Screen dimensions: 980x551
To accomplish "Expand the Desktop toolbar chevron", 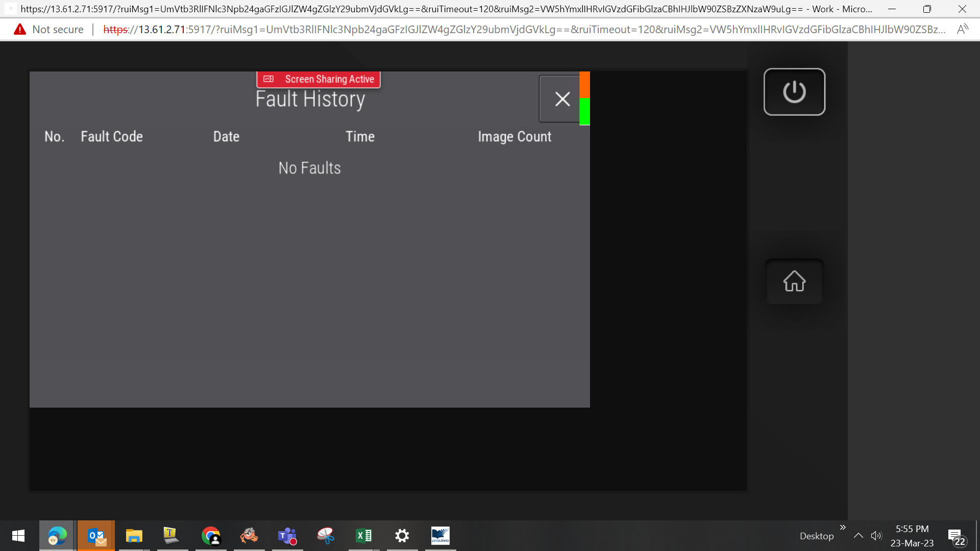I will [843, 528].
